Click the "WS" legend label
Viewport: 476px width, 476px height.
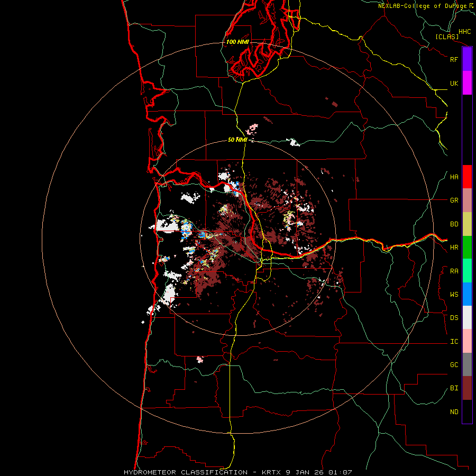click(x=454, y=295)
